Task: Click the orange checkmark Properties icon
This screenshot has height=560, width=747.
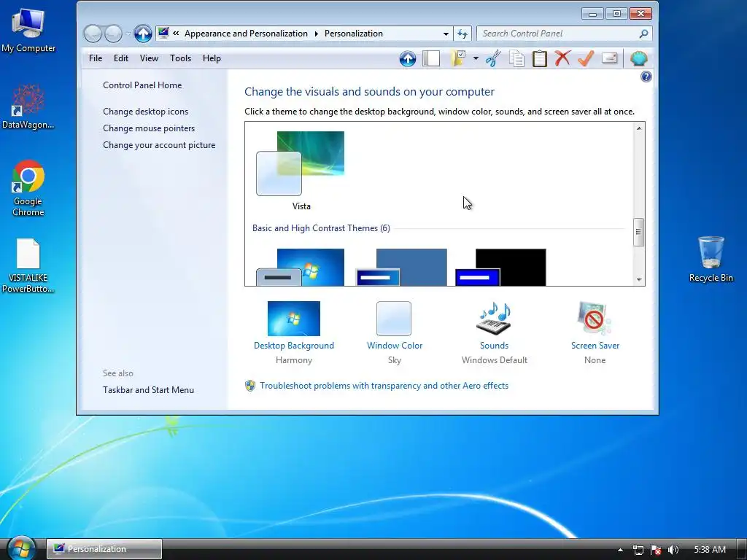Action: pos(586,58)
